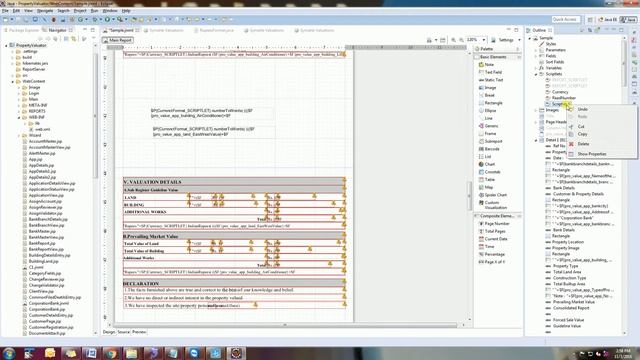Activate the Navigator view tab
The image size is (640, 360).
(57, 30)
